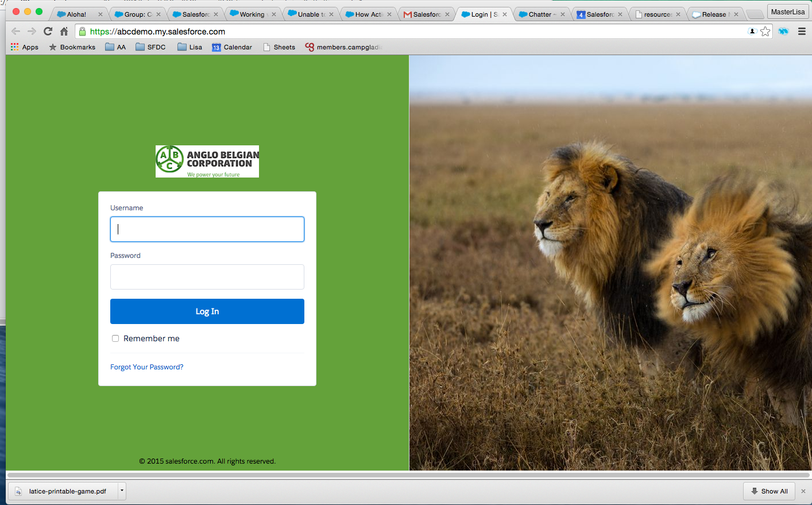Close the How Acti tab
812x505 pixels.
click(x=389, y=14)
